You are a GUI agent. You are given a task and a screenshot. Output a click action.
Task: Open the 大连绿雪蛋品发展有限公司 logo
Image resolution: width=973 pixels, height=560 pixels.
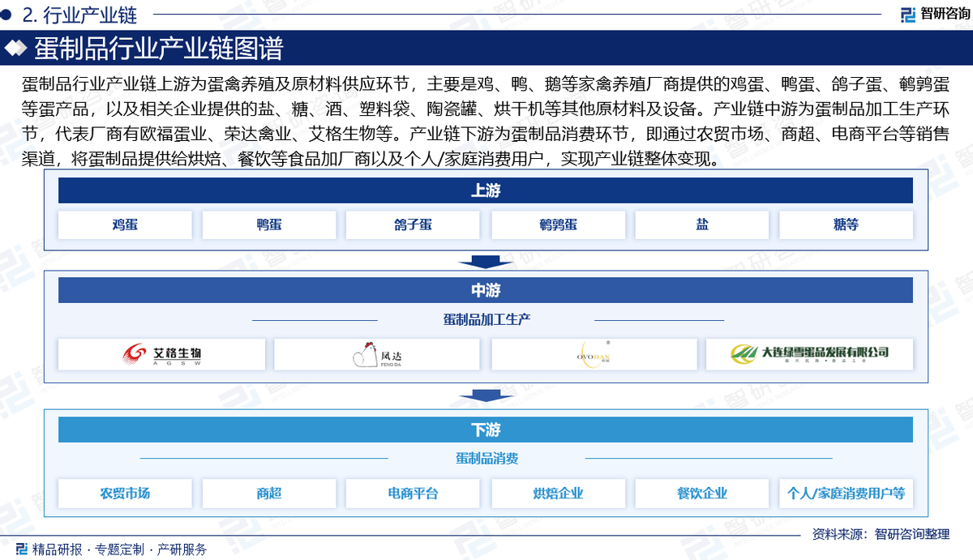click(809, 354)
